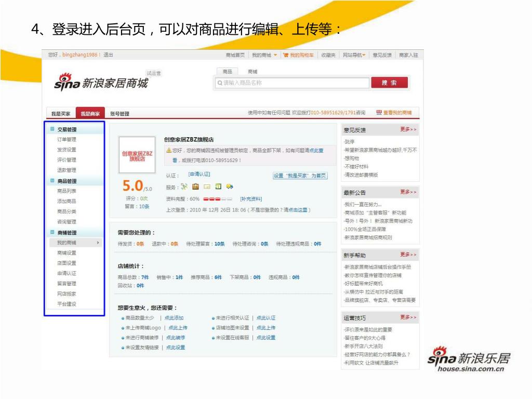532x399 pixels.
Task: Expand the 网站导航 dropdown
Action: (364, 55)
